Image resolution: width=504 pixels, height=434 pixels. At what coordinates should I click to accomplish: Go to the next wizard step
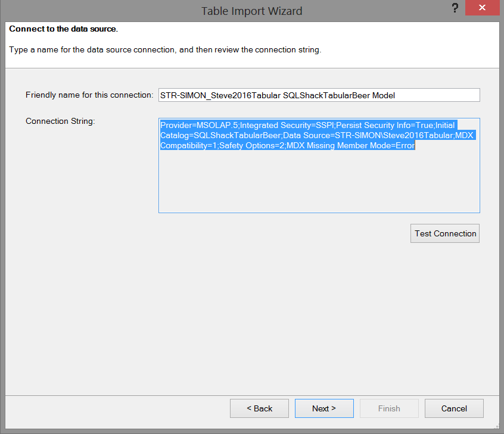324,408
